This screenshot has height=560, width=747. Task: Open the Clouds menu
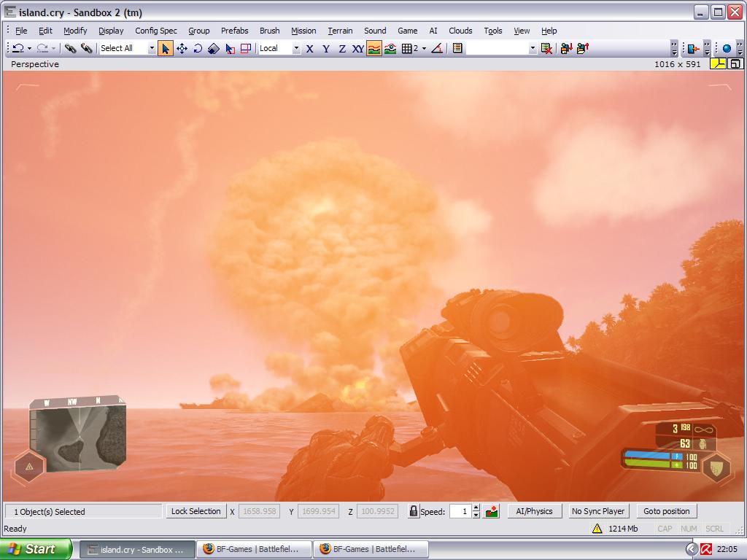point(460,31)
